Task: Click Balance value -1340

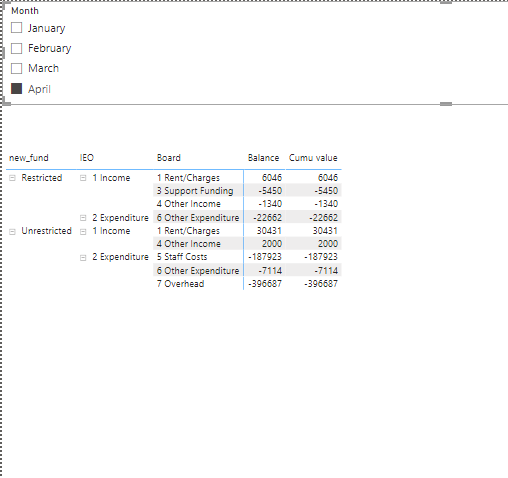Action: [x=270, y=204]
